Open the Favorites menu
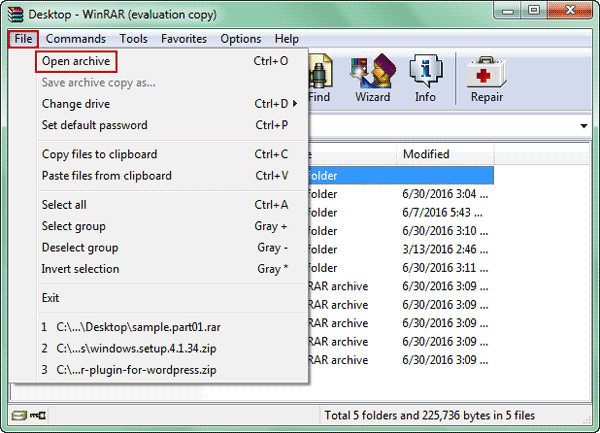600x433 pixels. point(184,39)
